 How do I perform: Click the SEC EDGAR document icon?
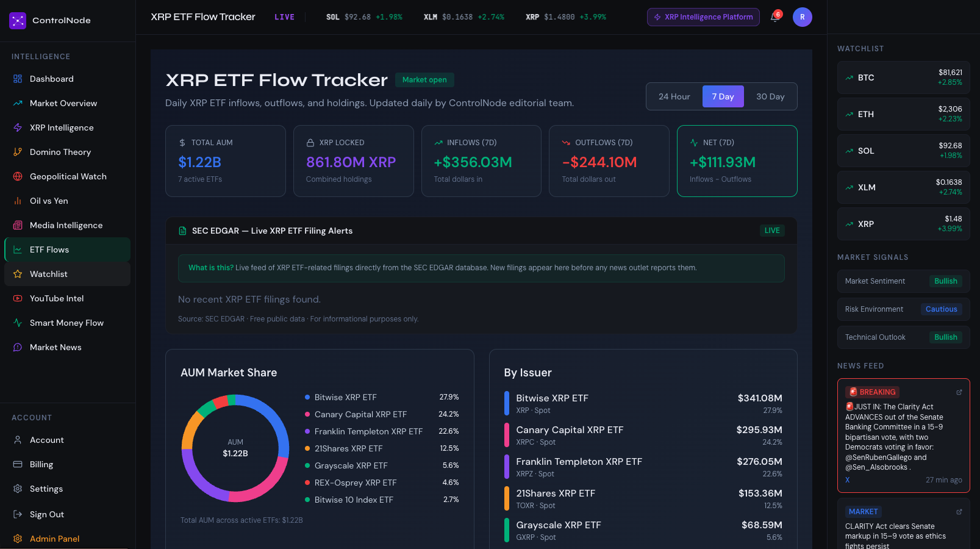coord(182,231)
